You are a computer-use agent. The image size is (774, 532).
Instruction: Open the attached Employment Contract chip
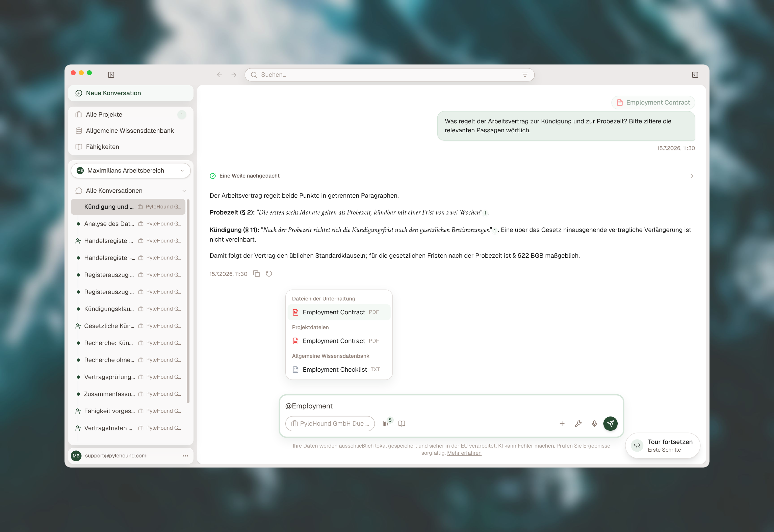pos(653,102)
